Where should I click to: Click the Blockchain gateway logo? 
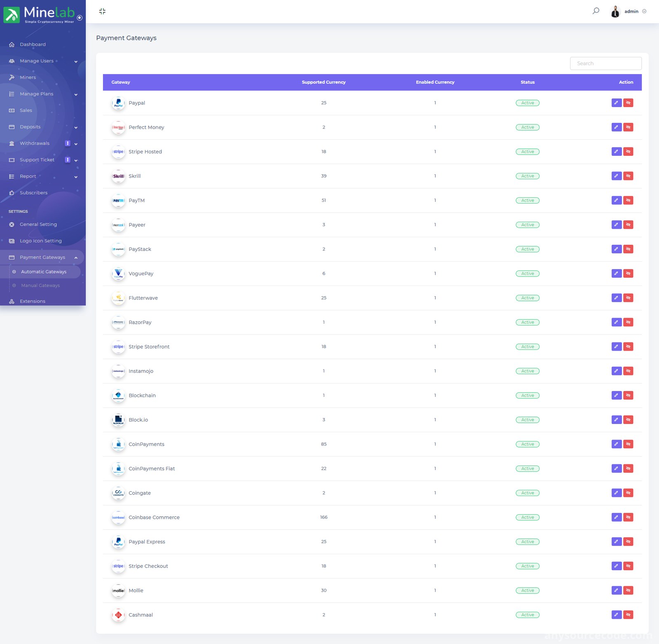(118, 395)
